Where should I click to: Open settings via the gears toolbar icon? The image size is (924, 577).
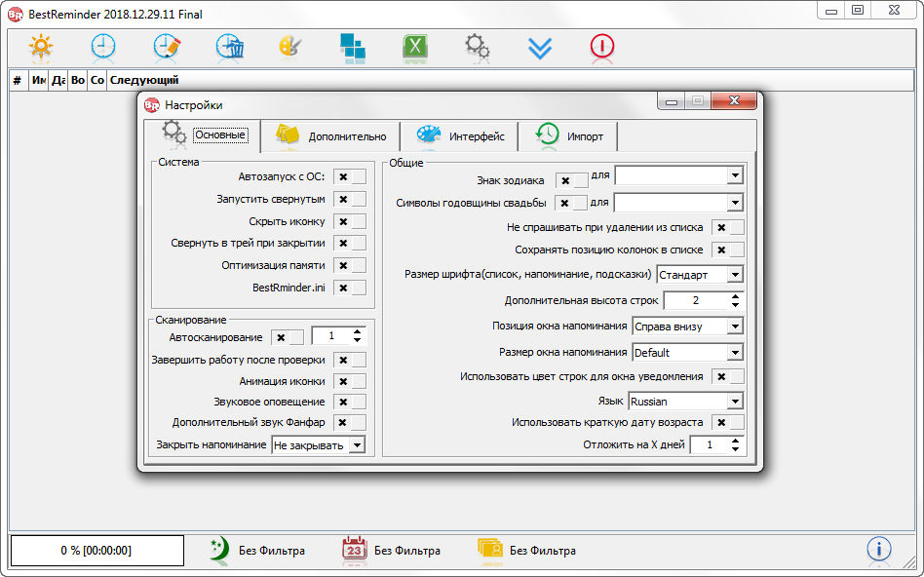click(x=477, y=46)
